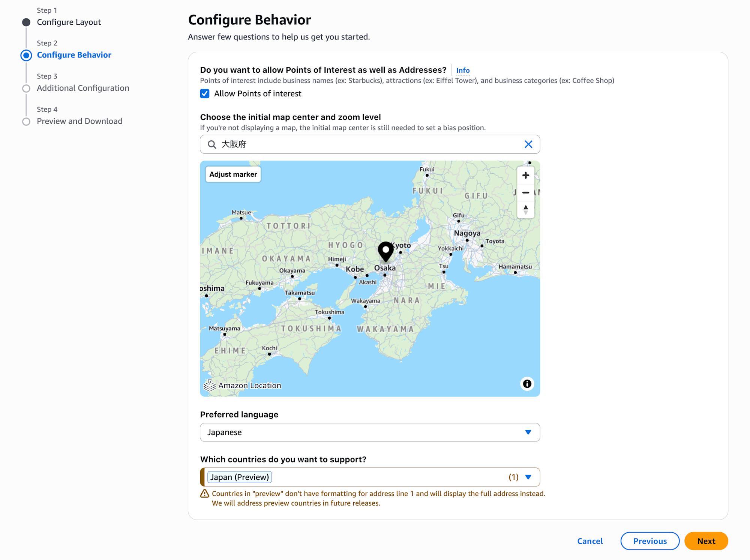
Task: Open the map attribution info icon
Action: point(527,383)
